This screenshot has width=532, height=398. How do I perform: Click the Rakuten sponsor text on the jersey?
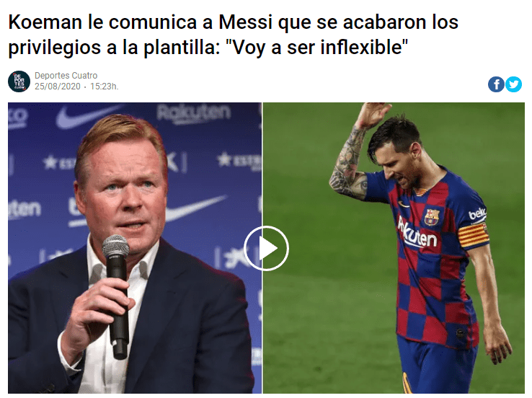tap(418, 232)
